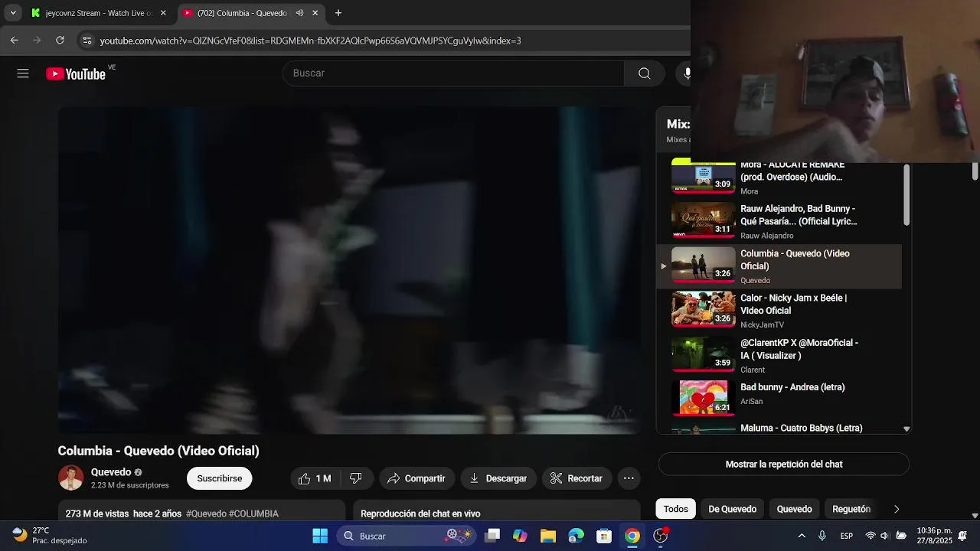980x551 pixels.
Task: Start voice search with the microphone
Action: coord(686,73)
